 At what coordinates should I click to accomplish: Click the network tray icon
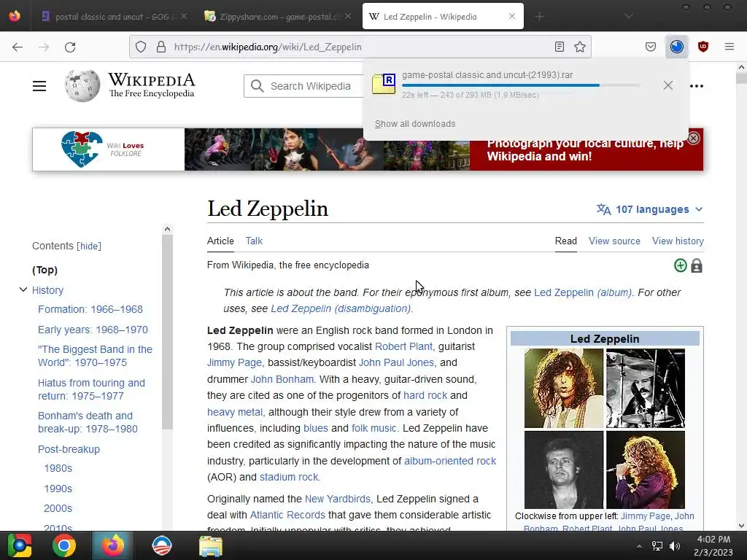[x=657, y=546]
